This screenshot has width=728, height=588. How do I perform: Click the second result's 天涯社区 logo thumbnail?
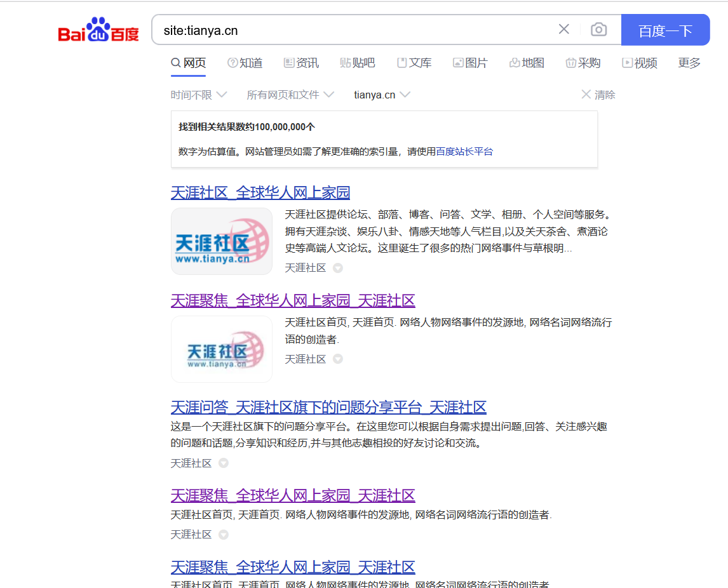[222, 349]
